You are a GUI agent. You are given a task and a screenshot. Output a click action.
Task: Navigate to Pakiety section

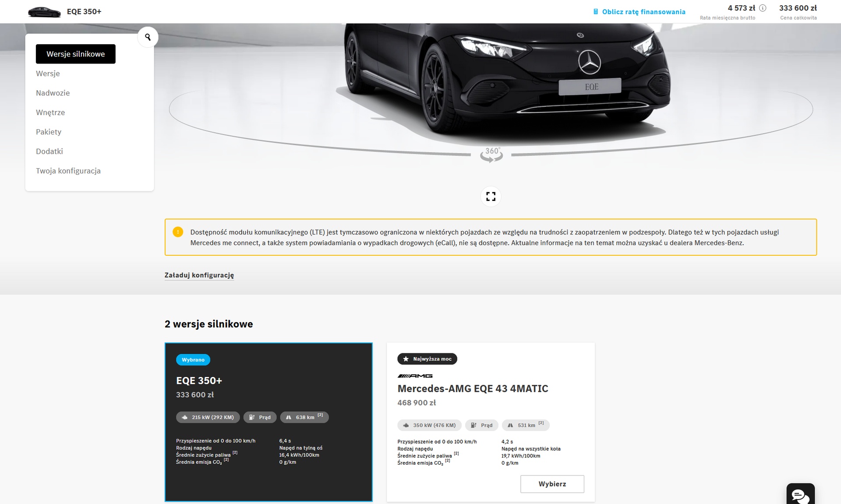pos(49,132)
